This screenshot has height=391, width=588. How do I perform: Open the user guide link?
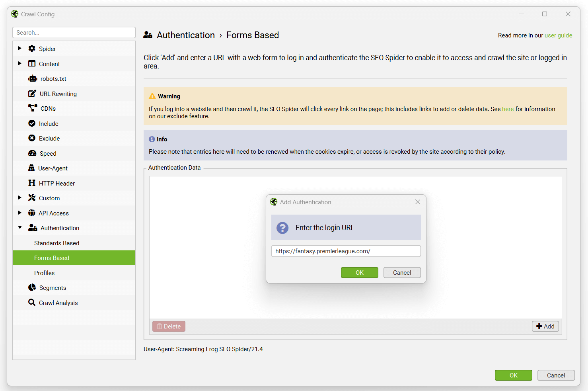(x=559, y=35)
